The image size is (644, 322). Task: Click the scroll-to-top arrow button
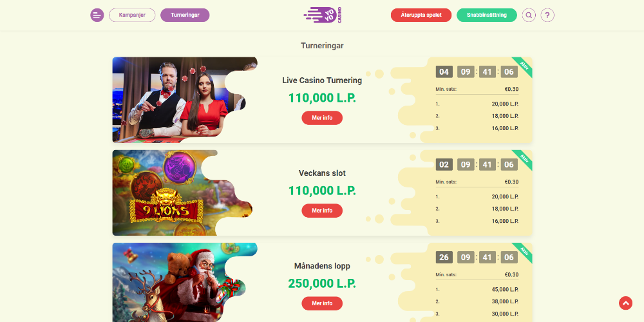point(625,303)
